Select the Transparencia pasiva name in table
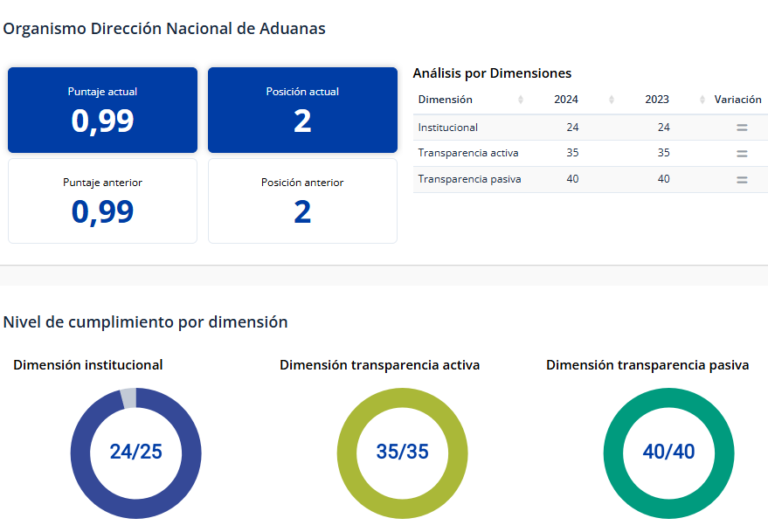768x532 pixels. [469, 180]
